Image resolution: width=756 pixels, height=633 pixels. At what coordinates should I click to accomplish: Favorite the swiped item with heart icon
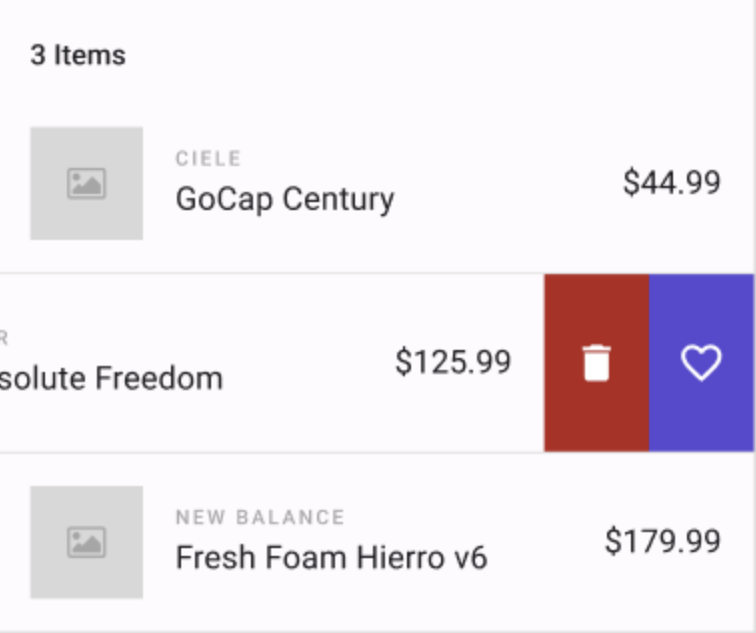click(701, 362)
